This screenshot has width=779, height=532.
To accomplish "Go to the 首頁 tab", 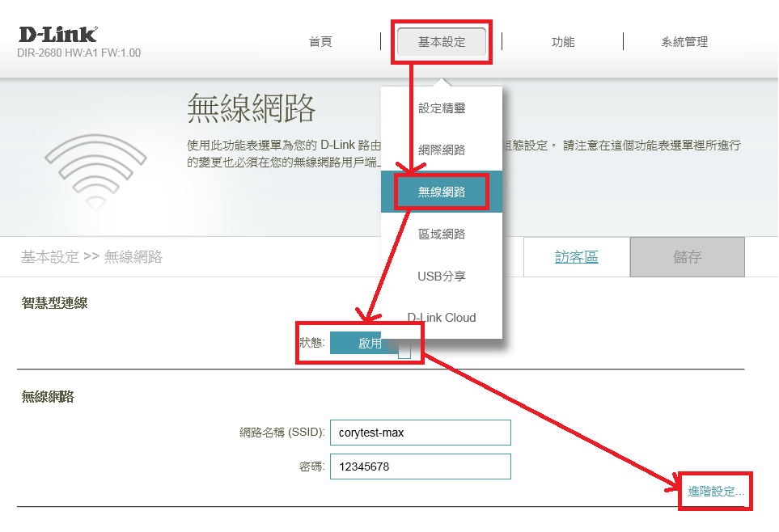I will click(320, 42).
